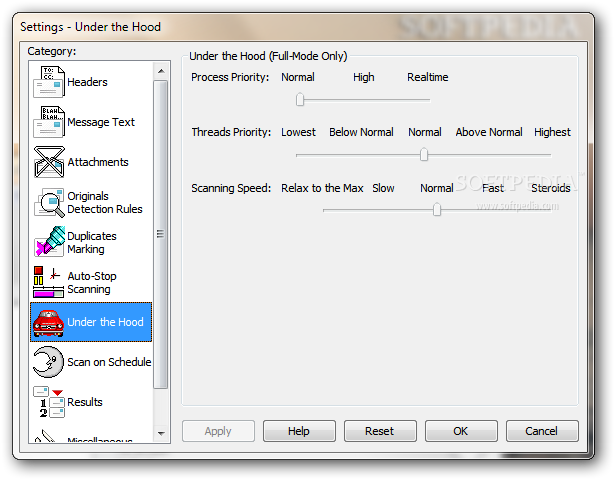Open the Headers category envelope icon

coord(49,82)
